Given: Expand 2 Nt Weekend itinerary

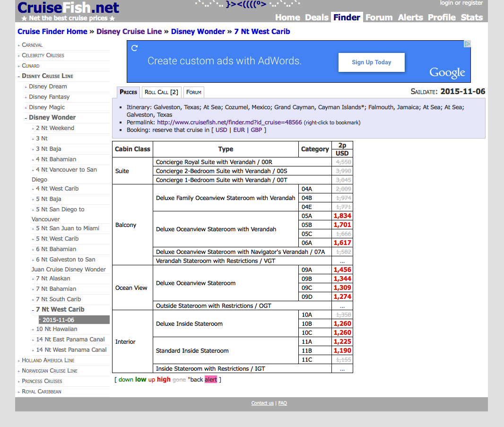Looking at the screenshot, I should coord(55,128).
